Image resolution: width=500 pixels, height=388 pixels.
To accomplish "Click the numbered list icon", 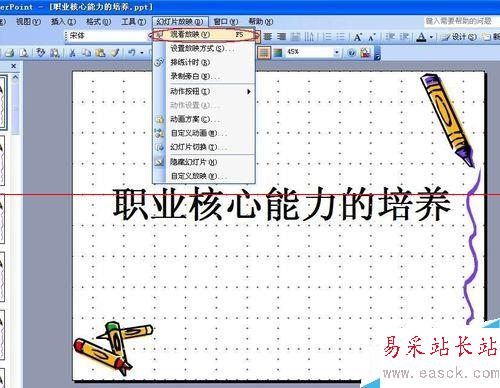I will point(327,36).
